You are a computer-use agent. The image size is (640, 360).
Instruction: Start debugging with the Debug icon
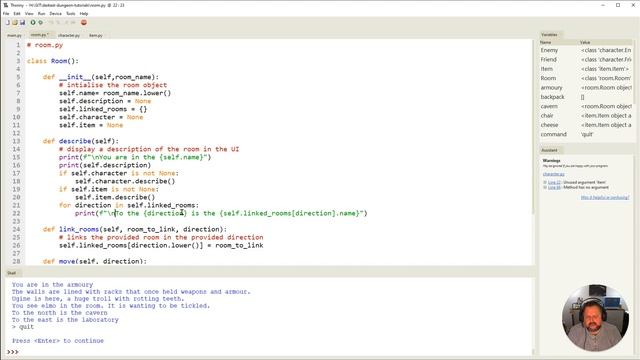(40, 22)
